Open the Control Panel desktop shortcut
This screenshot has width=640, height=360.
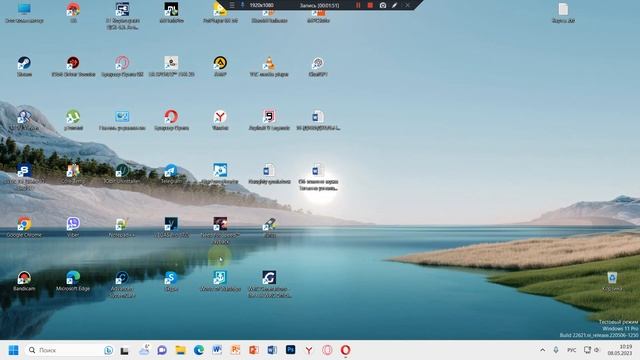tap(122, 120)
